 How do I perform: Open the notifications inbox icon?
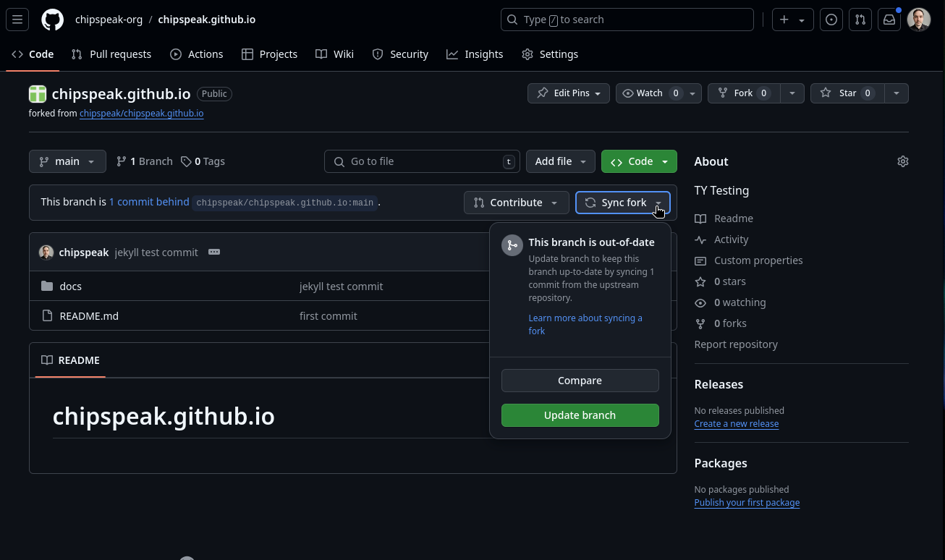pyautogui.click(x=889, y=20)
